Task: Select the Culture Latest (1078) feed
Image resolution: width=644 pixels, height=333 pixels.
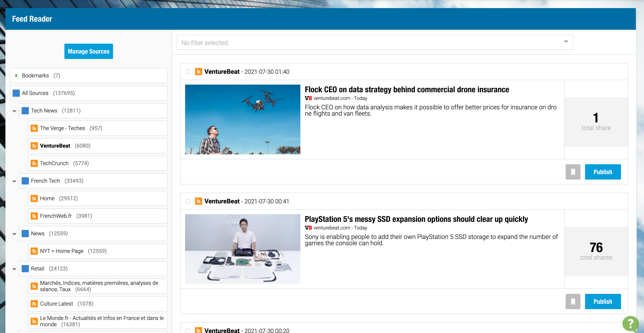Action: (x=98, y=304)
